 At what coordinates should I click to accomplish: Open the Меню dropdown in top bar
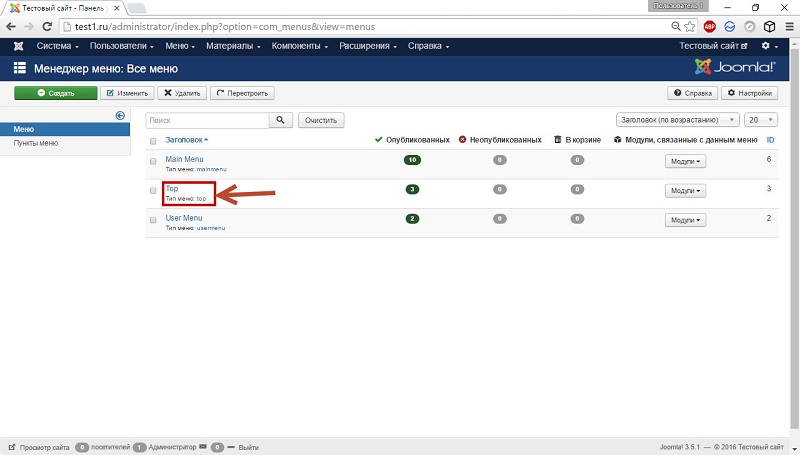(180, 46)
